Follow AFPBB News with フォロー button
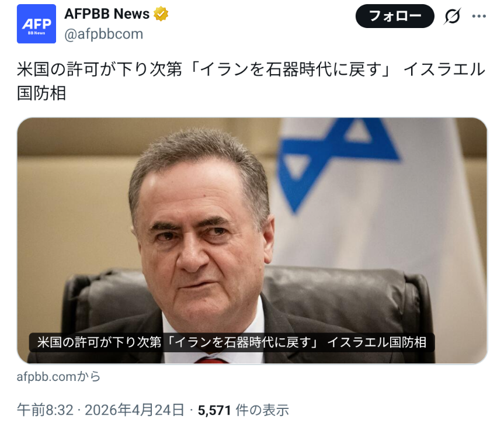The image size is (504, 430). coord(395,16)
